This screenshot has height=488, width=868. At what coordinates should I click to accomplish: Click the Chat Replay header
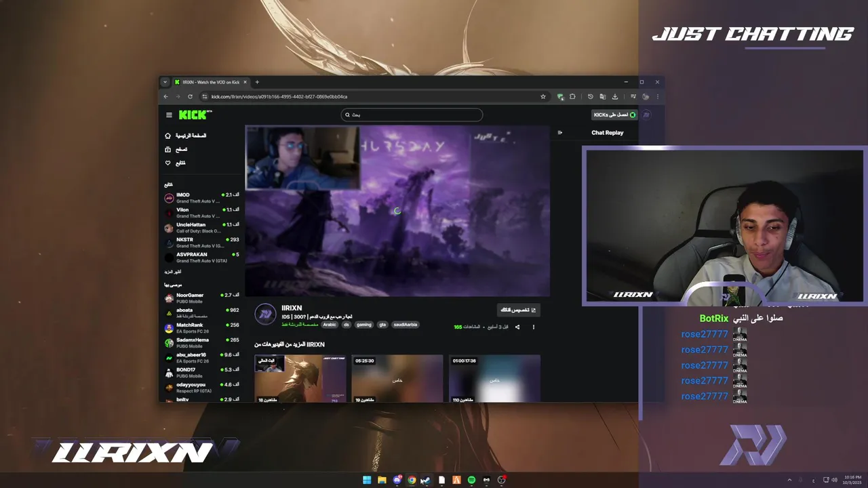coord(608,133)
